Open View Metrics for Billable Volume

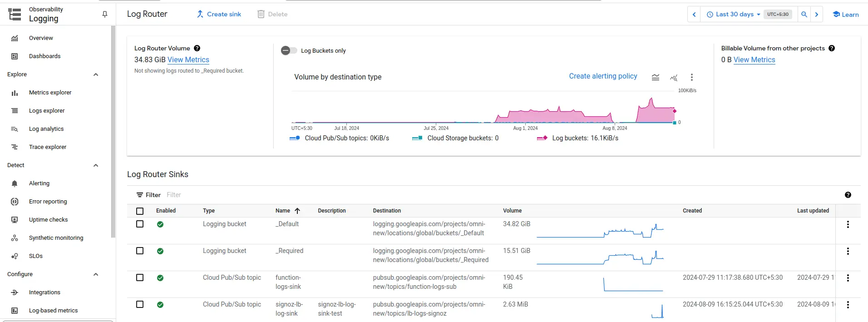(754, 59)
